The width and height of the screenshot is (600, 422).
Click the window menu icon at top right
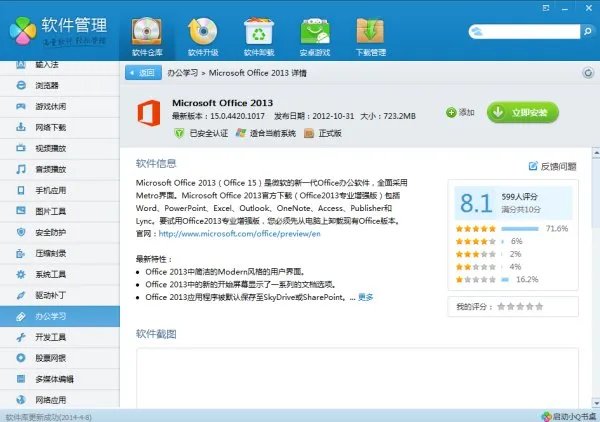tap(546, 8)
